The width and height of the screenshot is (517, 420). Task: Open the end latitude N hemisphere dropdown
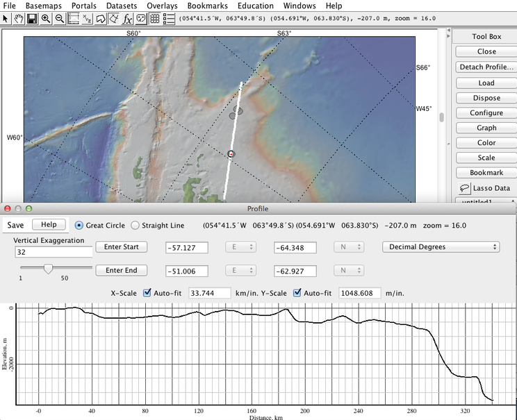tap(350, 271)
